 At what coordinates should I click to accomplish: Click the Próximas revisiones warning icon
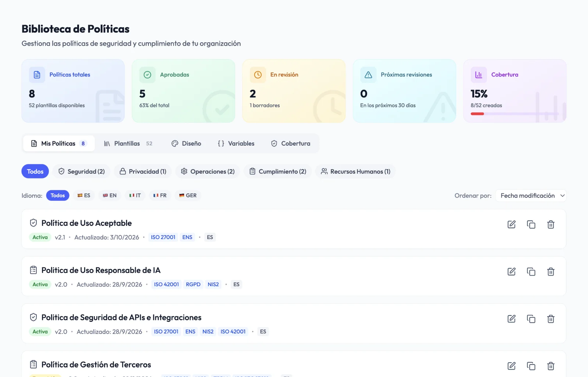click(x=368, y=75)
